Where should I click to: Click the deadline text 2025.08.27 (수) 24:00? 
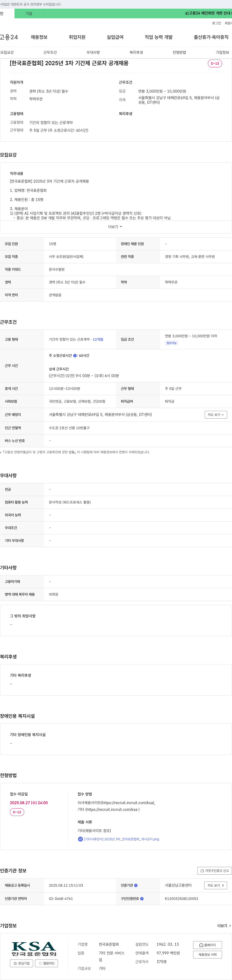pyautogui.click(x=29, y=803)
